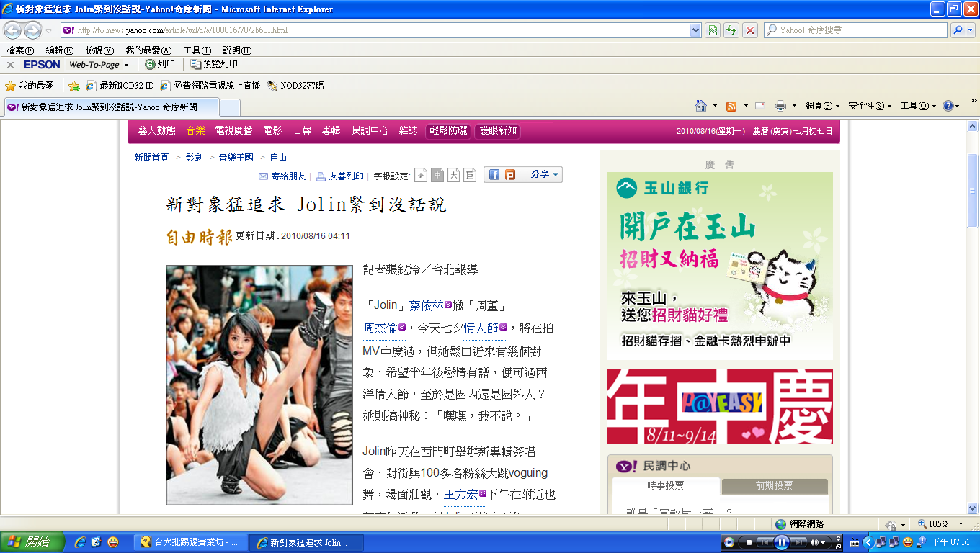980x553 pixels.
Task: Open the 最新NOD32 ID favorite link
Action: pyautogui.click(x=120, y=86)
